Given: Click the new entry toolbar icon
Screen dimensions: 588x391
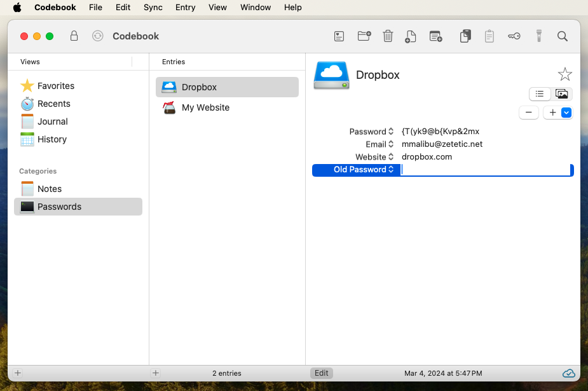Looking at the screenshot, I should pos(339,36).
